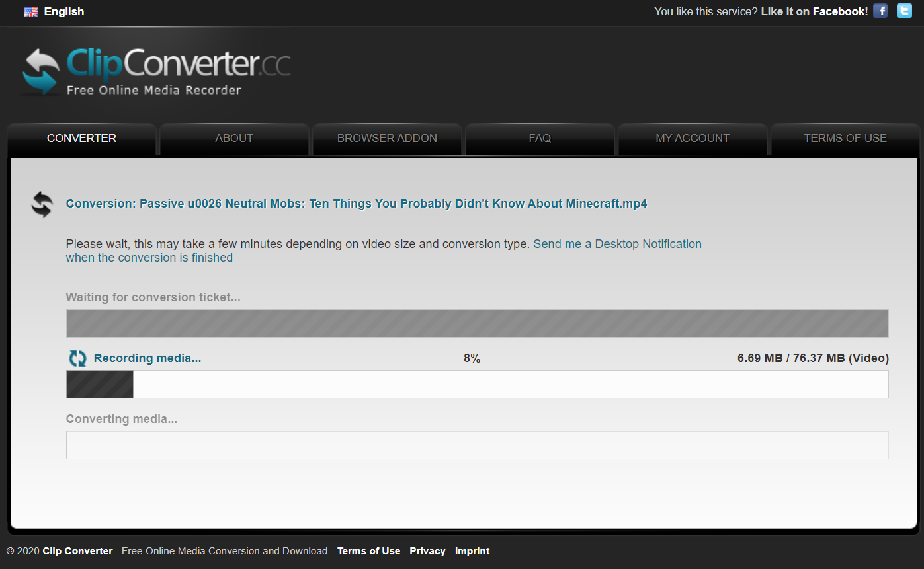Open the footer Clip Converter link

coord(77,551)
